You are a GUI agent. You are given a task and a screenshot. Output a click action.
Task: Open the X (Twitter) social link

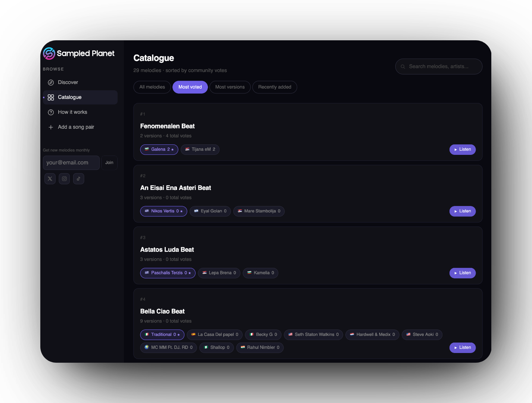tap(50, 179)
